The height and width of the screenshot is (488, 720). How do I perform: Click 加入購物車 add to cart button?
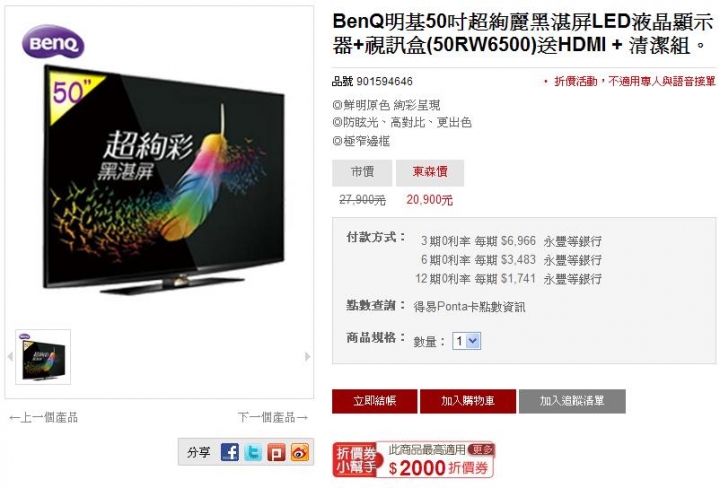[468, 401]
